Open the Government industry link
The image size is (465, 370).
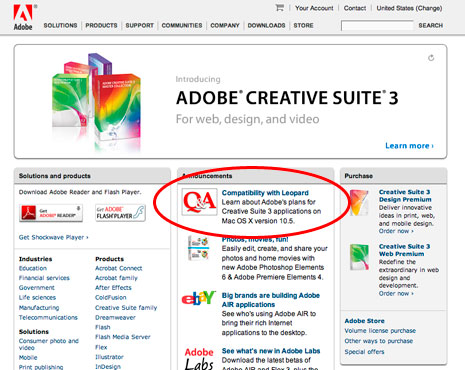(x=37, y=288)
